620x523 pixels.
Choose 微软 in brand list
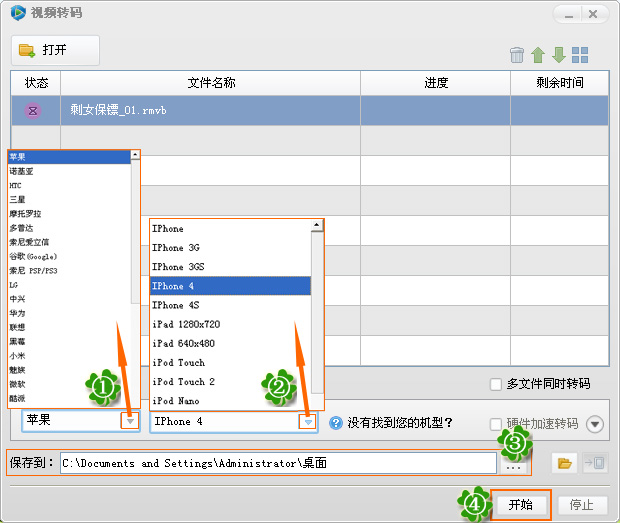tap(69, 384)
